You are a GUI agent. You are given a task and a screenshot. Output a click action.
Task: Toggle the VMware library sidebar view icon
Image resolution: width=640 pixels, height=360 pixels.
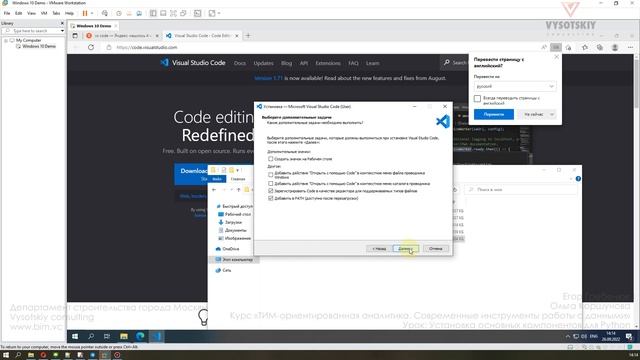pos(153,13)
